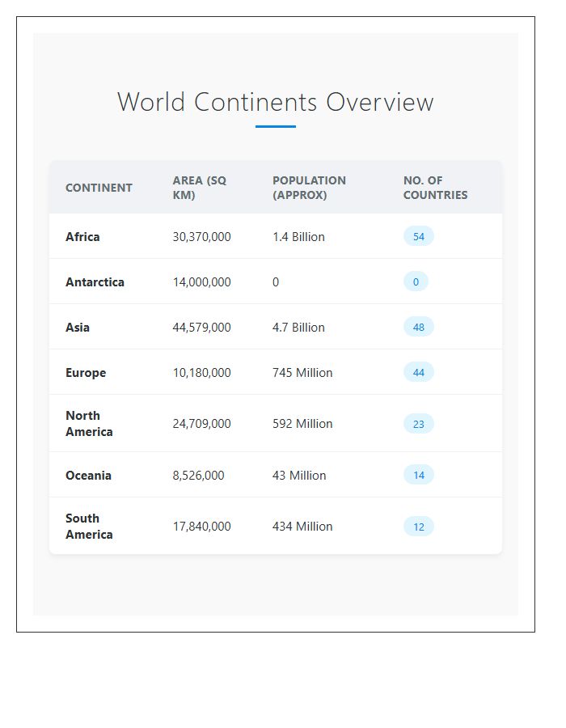Screen dimensions: 566x728
Task: Click the NO. OF COUNTRIES column header
Action: (x=435, y=188)
